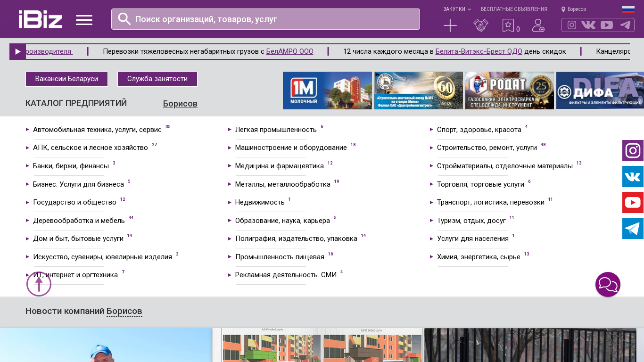The width and height of the screenshot is (644, 362).
Task: Toggle the news ticker play button
Action: 17,52
